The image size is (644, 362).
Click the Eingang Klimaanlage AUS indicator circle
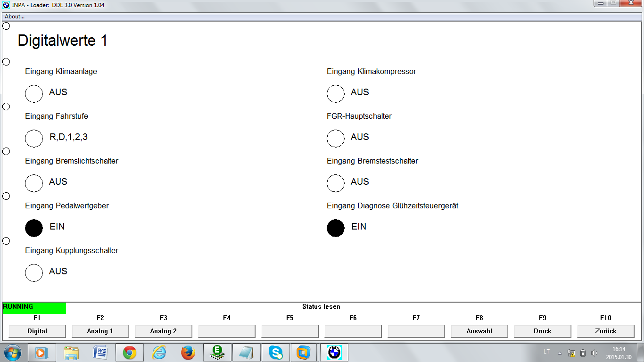coord(34,94)
